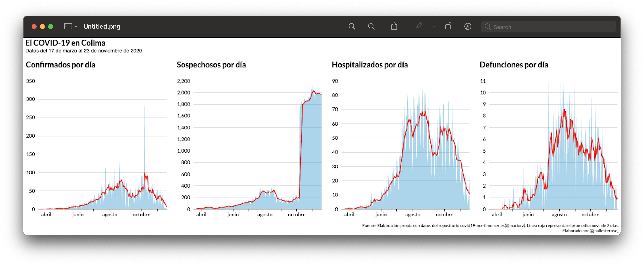Screen dimensions: 644x266
Task: Close the Preview window
Action: pyautogui.click(x=34, y=27)
